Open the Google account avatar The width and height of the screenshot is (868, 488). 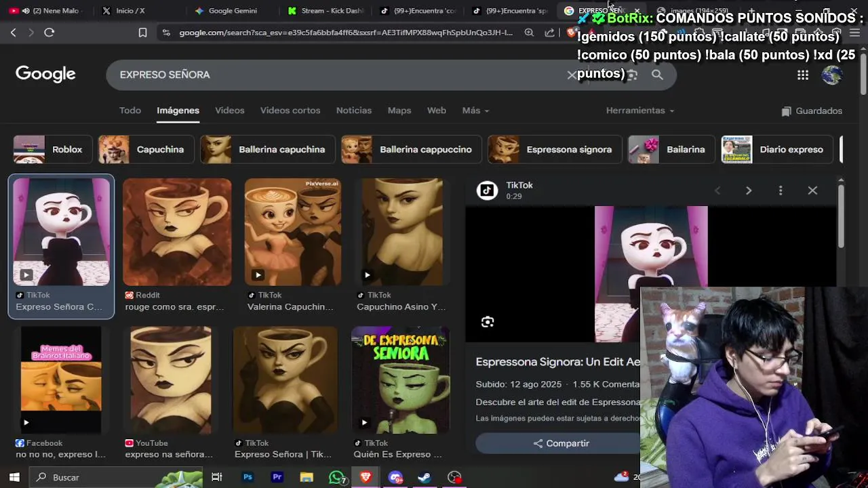point(832,75)
